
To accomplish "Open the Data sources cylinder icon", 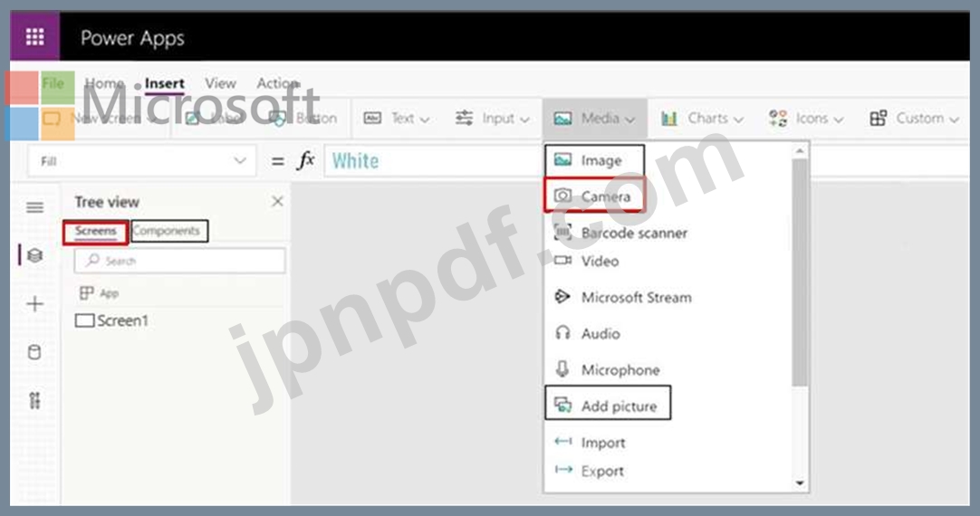I will pos(35,352).
